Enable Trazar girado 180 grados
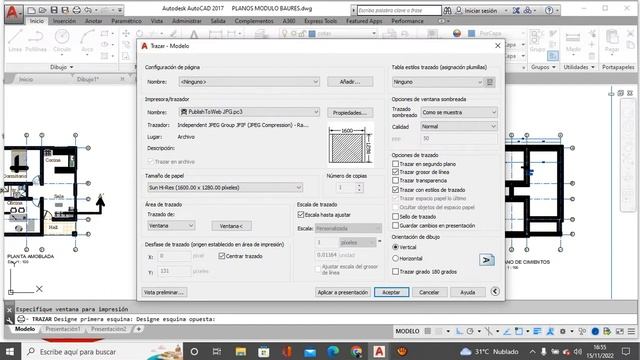The image size is (640, 360). click(395, 271)
